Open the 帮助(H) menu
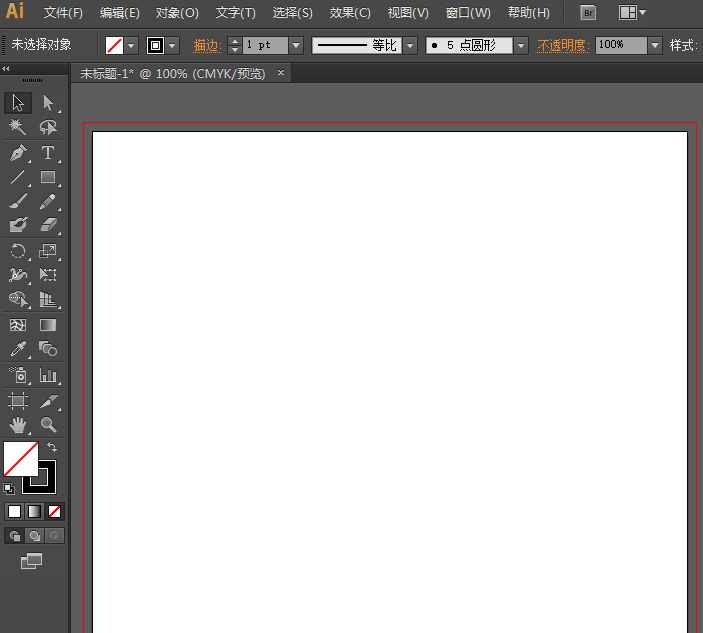Image resolution: width=703 pixels, height=633 pixels. pyautogui.click(x=529, y=13)
